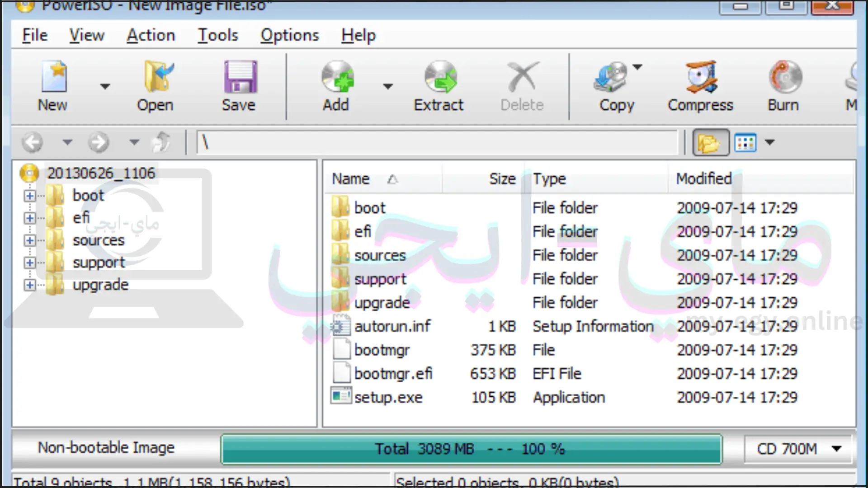Expand the sources folder tree

pyautogui.click(x=28, y=240)
